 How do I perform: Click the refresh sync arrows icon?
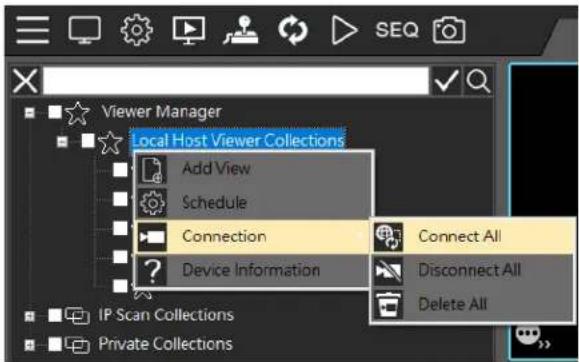[x=293, y=30]
